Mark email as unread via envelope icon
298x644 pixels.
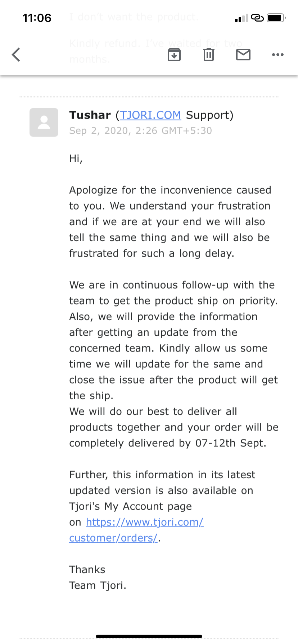tap(243, 55)
